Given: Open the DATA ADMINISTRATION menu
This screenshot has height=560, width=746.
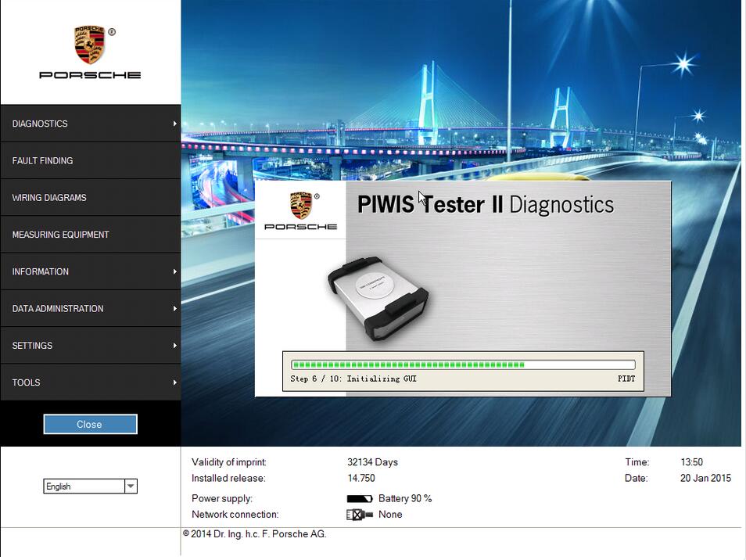Looking at the screenshot, I should coord(91,309).
